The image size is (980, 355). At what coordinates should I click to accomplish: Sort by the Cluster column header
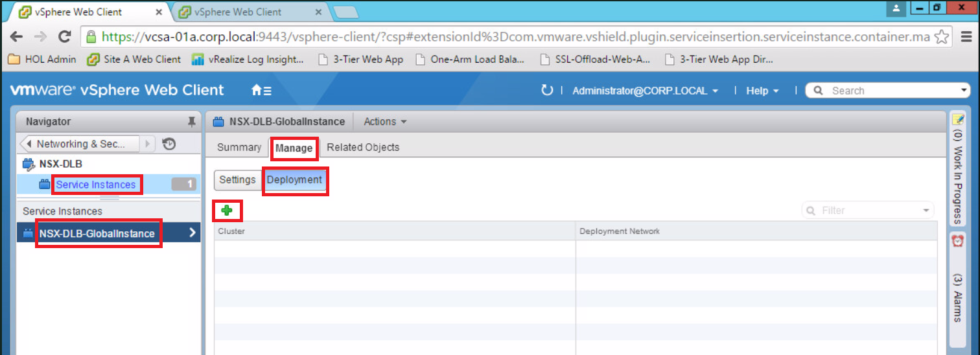(x=395, y=231)
